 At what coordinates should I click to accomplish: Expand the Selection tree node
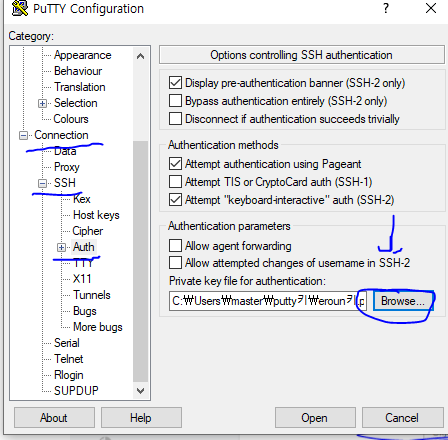click(42, 103)
